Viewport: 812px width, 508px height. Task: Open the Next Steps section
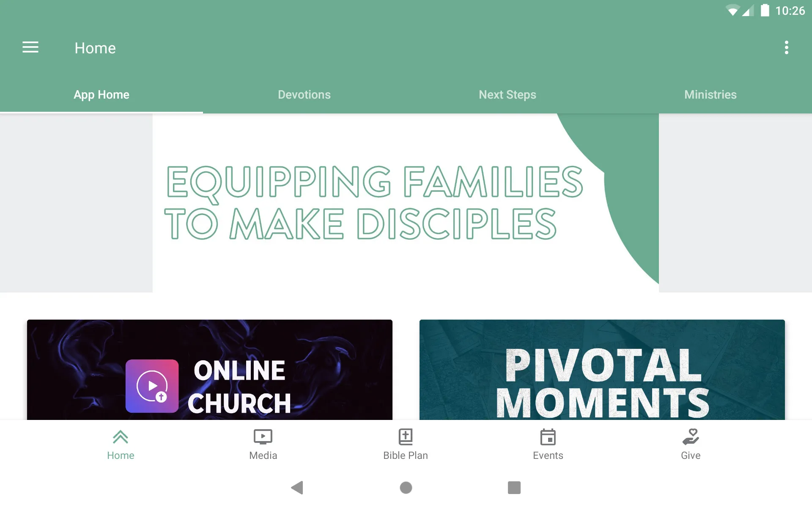(x=507, y=94)
